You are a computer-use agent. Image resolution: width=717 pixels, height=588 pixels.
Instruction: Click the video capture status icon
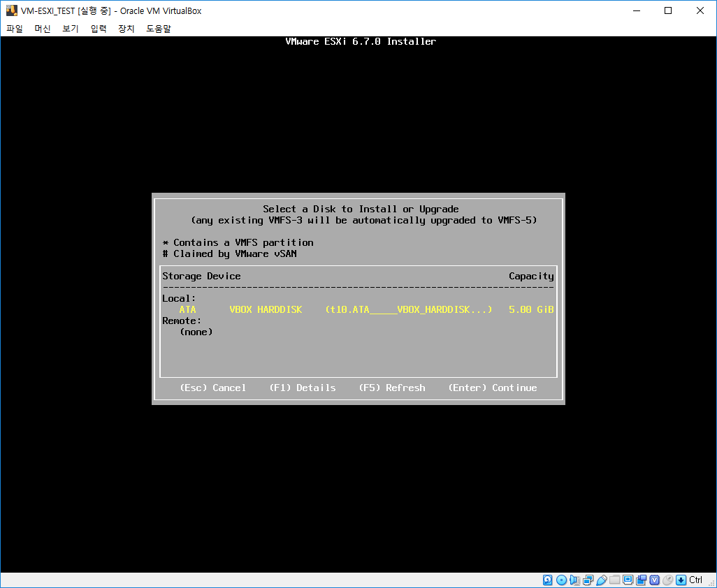tap(641, 580)
